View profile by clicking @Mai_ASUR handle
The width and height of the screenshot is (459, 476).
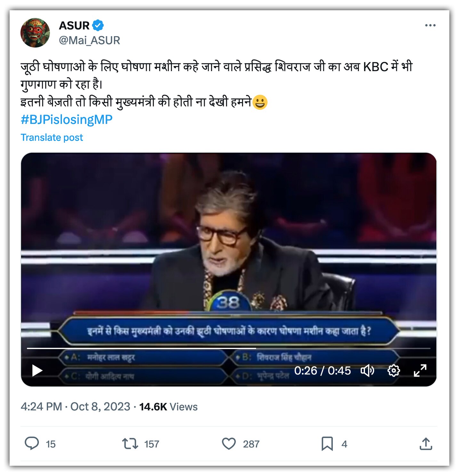click(x=91, y=40)
